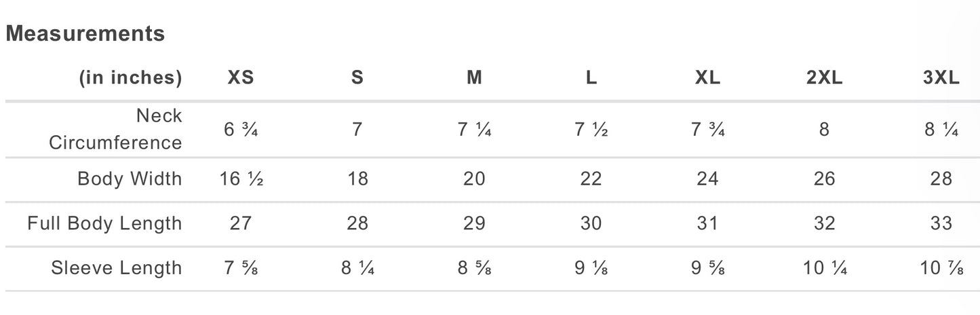Screen dimensions: 980x315
Task: Click the XL size column header
Action: (x=707, y=78)
